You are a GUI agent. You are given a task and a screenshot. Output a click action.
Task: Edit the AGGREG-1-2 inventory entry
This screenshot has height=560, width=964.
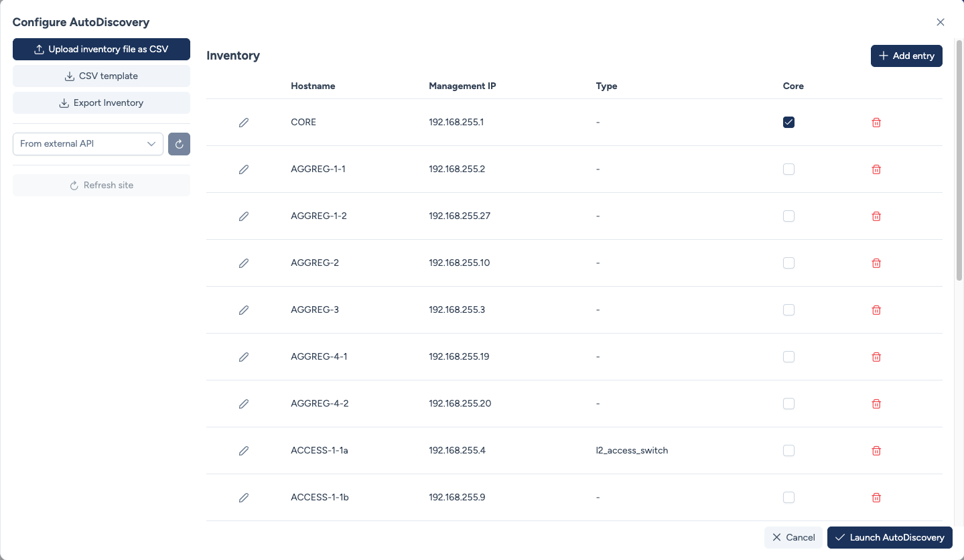coord(244,216)
